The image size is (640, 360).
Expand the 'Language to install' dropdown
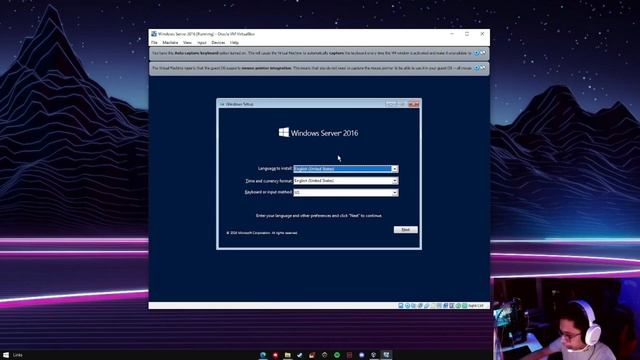click(395, 169)
